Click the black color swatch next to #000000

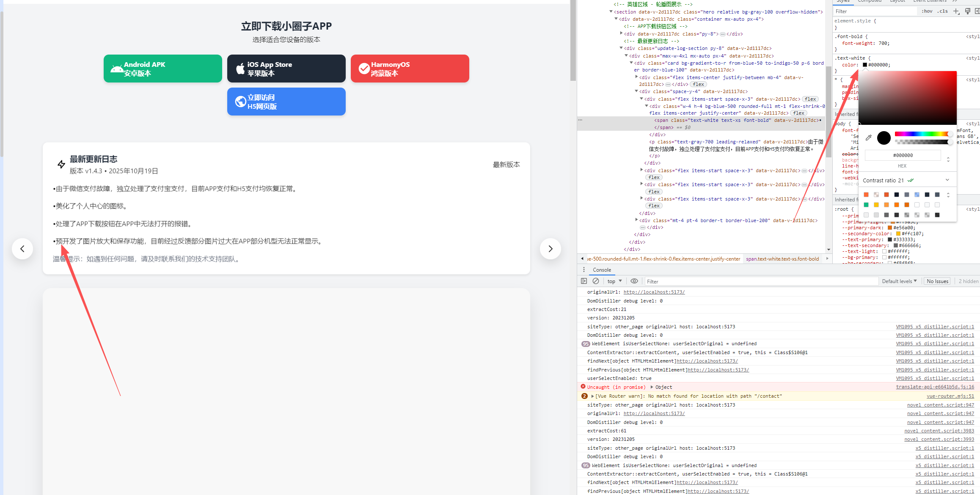pos(865,65)
